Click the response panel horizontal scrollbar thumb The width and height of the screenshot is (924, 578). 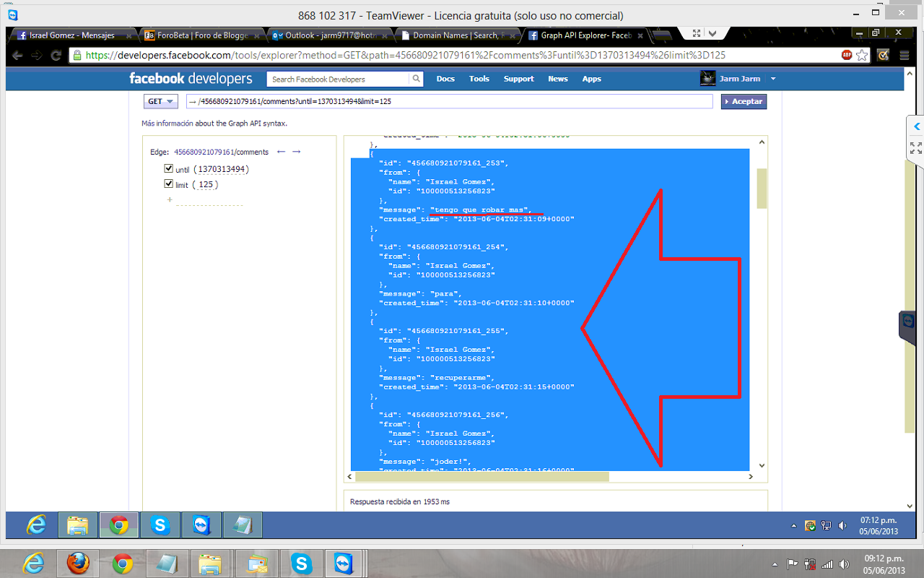click(482, 477)
